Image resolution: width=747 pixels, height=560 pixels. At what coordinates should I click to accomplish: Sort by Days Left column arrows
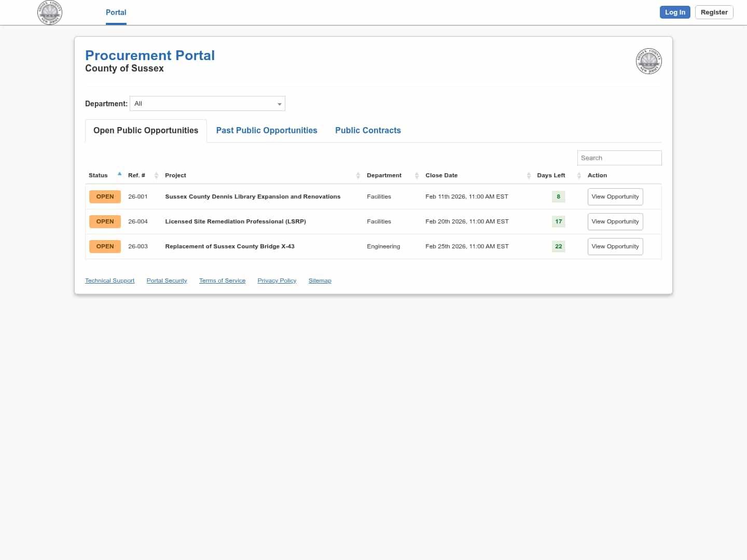pos(579,176)
